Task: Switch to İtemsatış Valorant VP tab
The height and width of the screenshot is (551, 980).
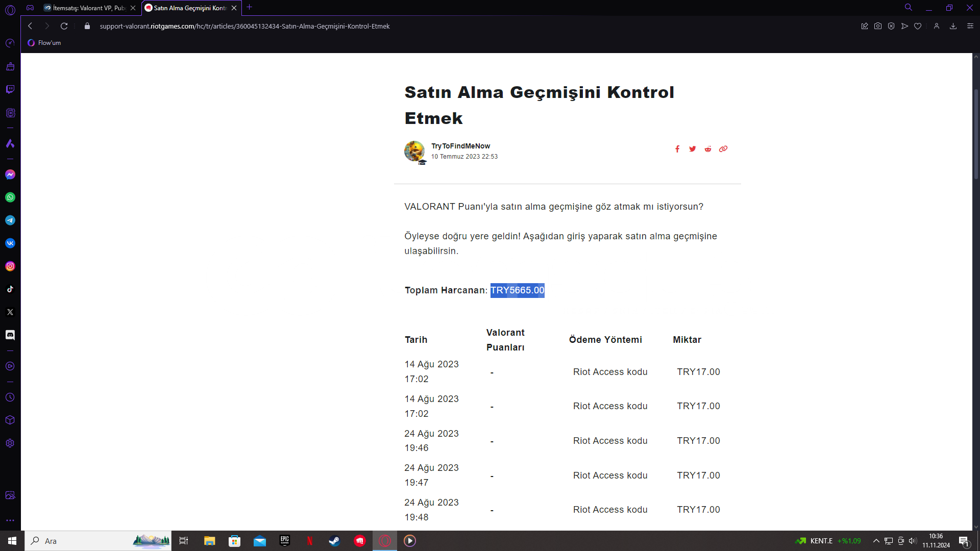Action: pyautogui.click(x=87, y=8)
